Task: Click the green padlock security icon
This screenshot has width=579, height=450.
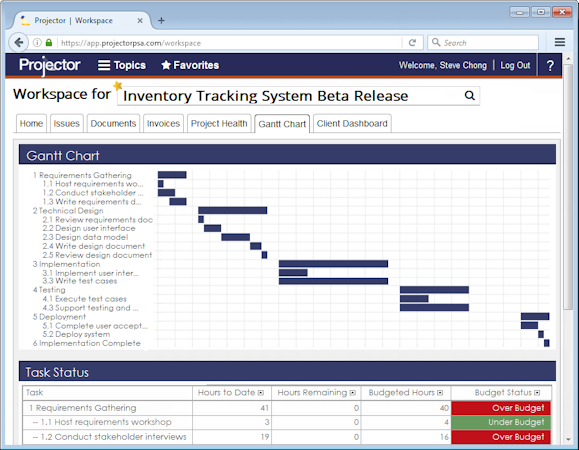Action: click(49, 42)
